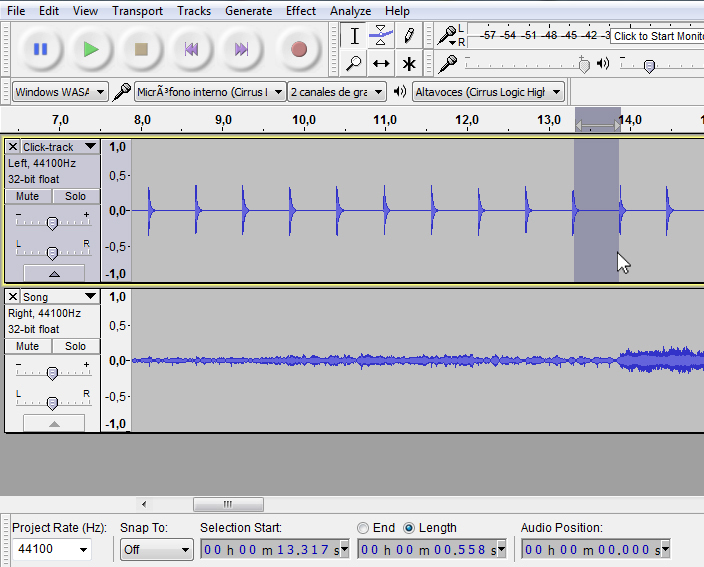704x567 pixels.
Task: Open the Effect menu
Action: (301, 11)
